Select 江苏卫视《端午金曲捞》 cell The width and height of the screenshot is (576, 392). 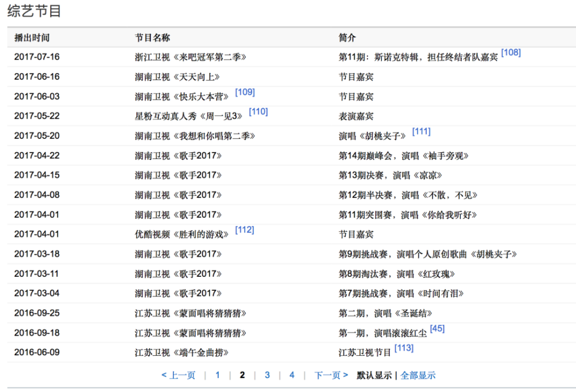[x=181, y=353]
